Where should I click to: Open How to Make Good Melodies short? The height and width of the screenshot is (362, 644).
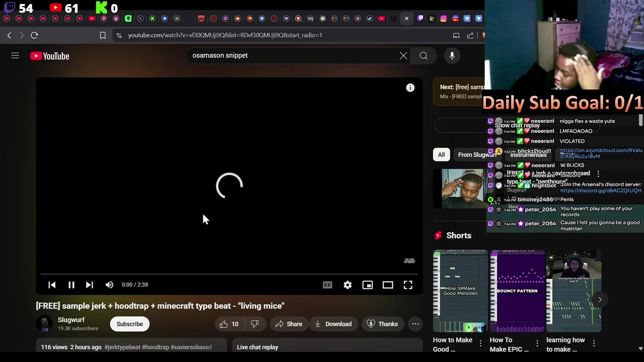(x=460, y=291)
